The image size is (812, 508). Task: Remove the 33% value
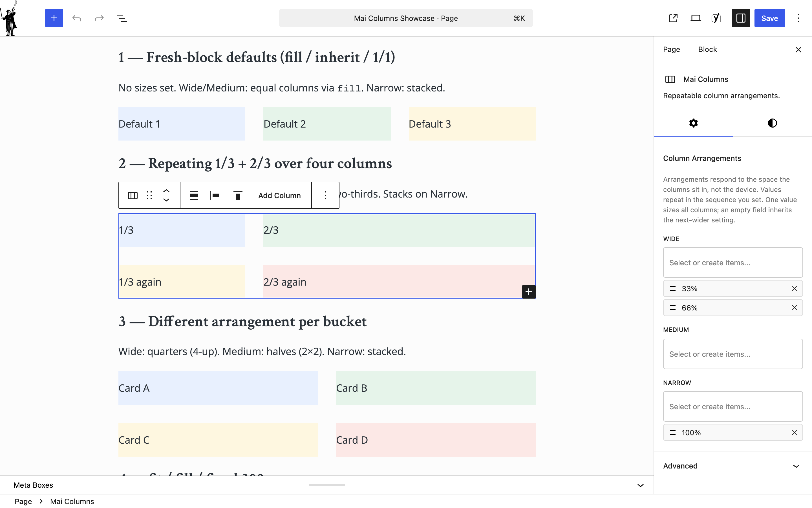(794, 288)
